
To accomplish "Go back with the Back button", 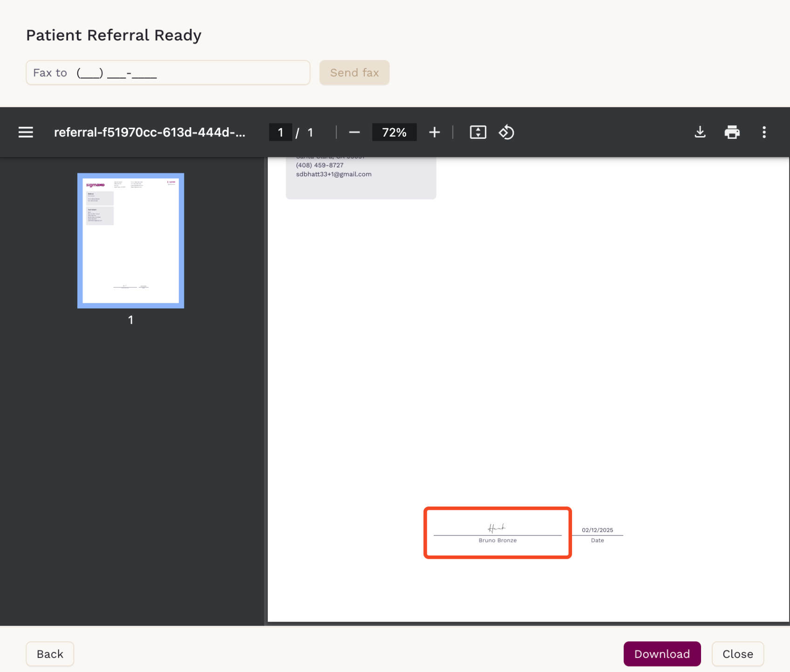I will tap(50, 654).
